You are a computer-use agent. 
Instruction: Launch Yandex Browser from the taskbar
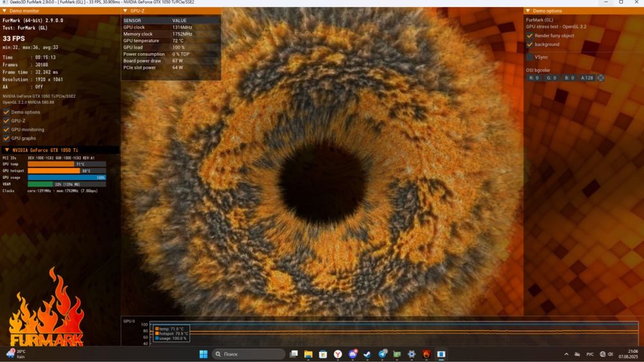coord(338,354)
